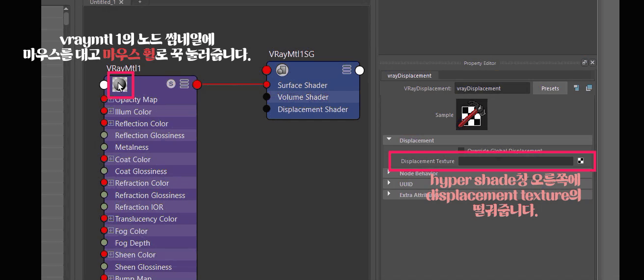Switch to the Untitled_1 graph tab
The image size is (644, 280).
pos(103,2)
